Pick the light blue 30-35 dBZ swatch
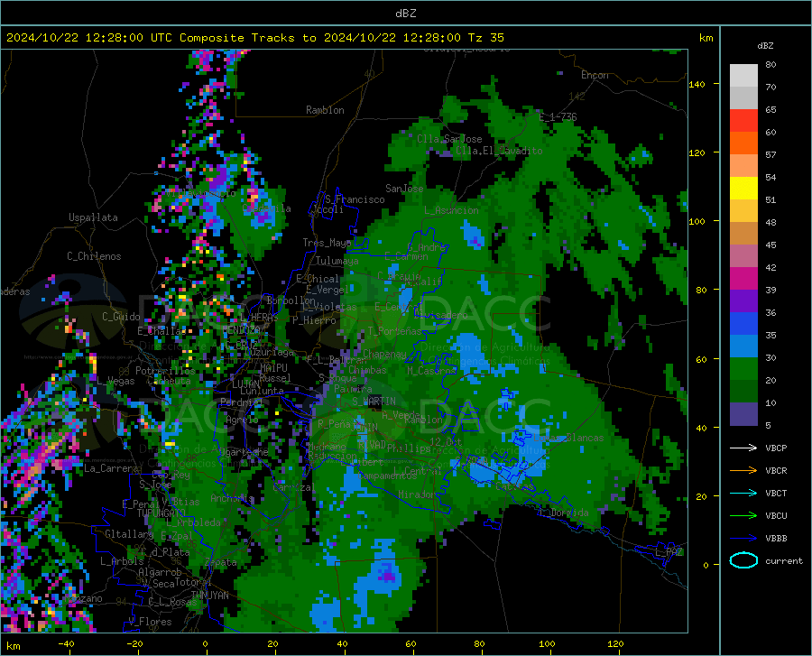812x656 pixels. click(743, 346)
